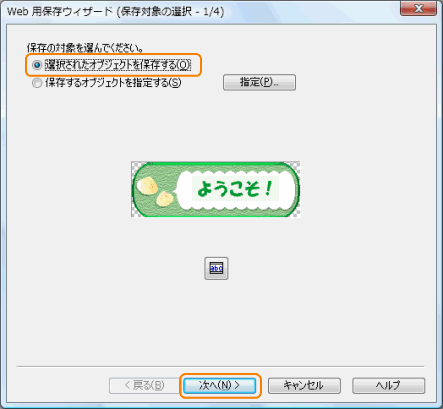Click the ようこそ！ banner preview image
443x409 pixels.
pos(216,189)
